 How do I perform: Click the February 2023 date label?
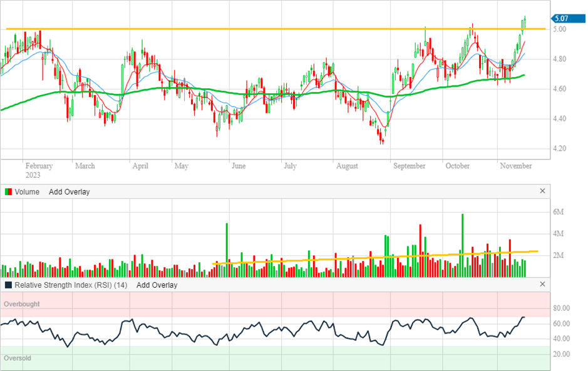(39, 170)
